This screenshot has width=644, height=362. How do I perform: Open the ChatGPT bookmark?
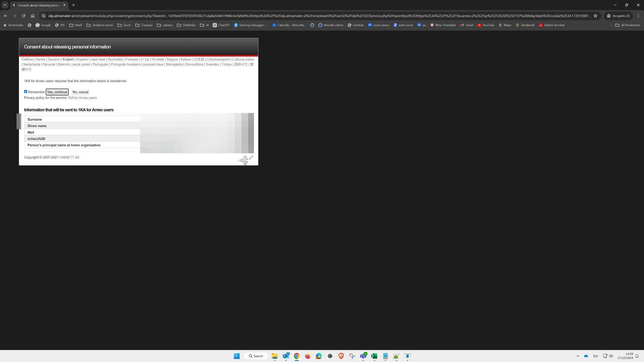221,25
